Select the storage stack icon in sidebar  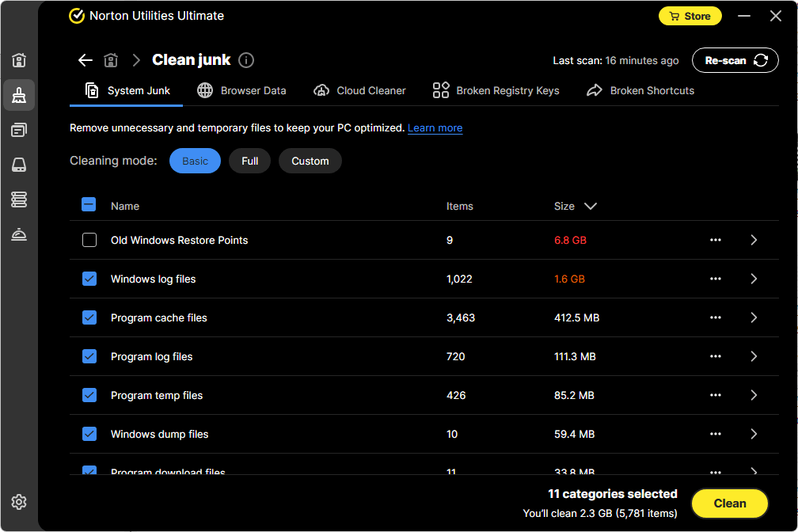pyautogui.click(x=19, y=199)
